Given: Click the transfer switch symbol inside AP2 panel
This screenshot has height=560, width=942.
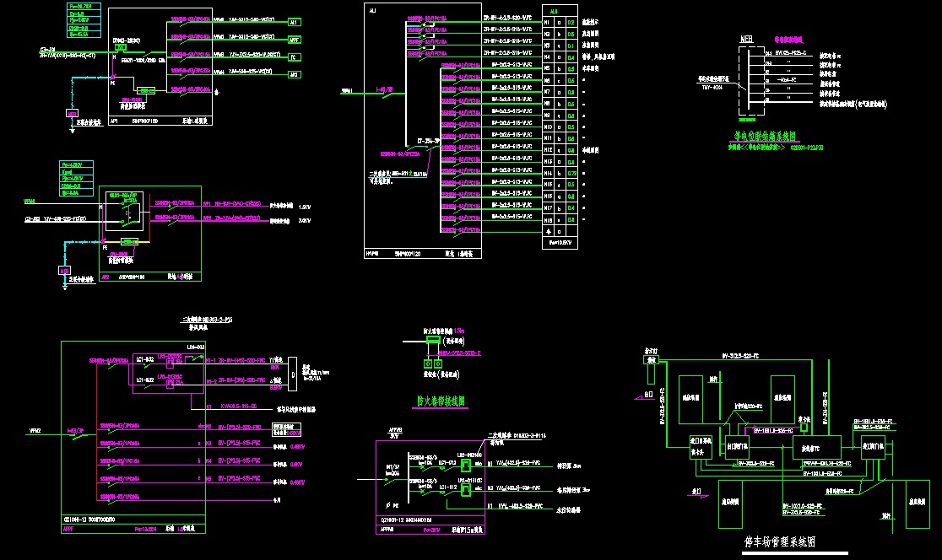Looking at the screenshot, I should [126, 212].
